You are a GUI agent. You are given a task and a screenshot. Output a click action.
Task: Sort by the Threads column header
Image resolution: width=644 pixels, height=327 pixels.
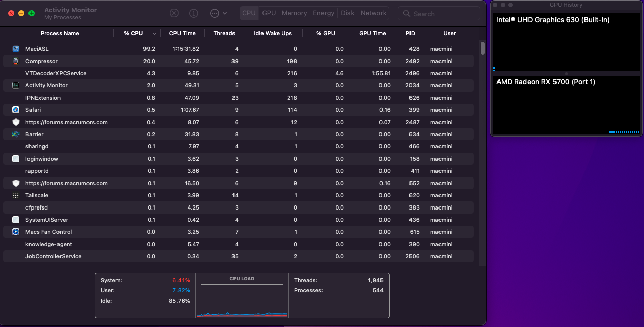[224, 33]
